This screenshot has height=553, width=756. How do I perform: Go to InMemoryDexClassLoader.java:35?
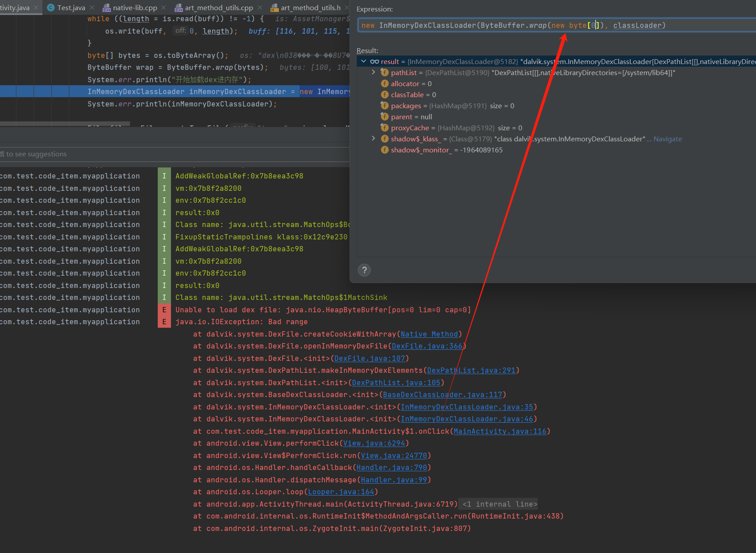click(x=467, y=407)
